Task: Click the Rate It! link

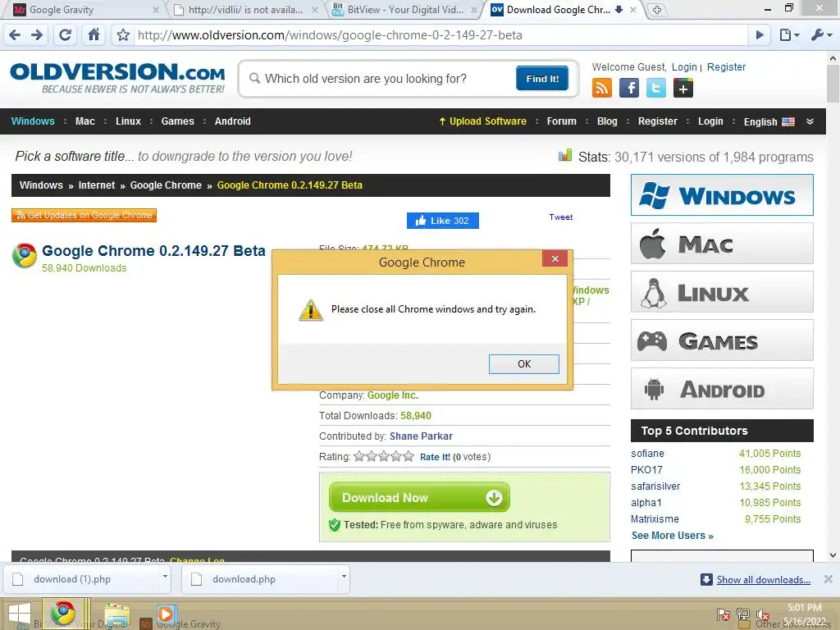Action: [x=435, y=457]
